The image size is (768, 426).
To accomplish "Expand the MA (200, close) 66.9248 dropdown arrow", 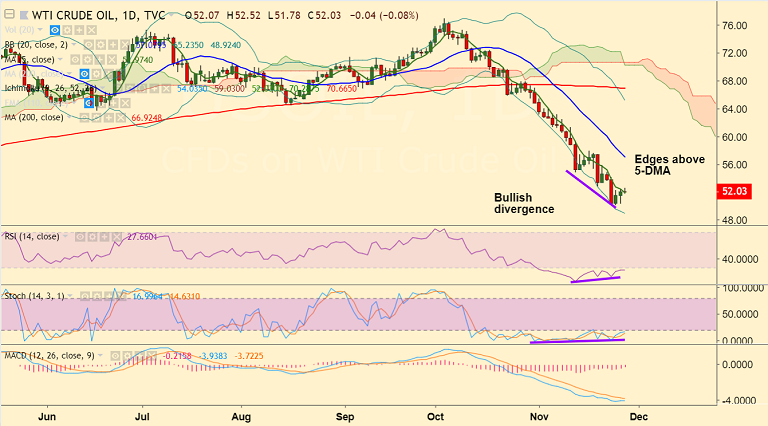I will [x=69, y=117].
